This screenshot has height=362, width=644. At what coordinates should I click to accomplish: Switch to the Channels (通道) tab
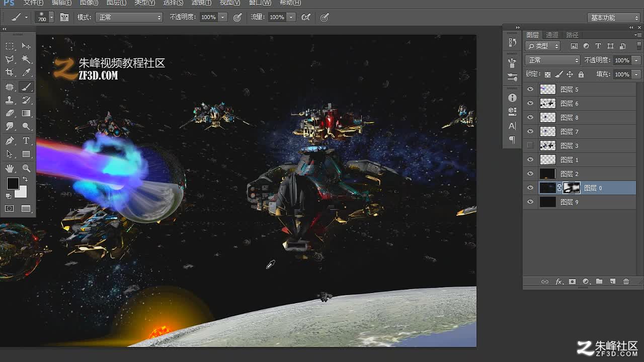[552, 35]
